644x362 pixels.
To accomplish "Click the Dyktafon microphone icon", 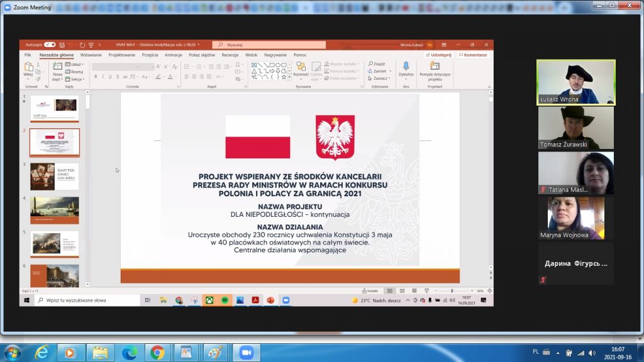I will click(x=406, y=67).
